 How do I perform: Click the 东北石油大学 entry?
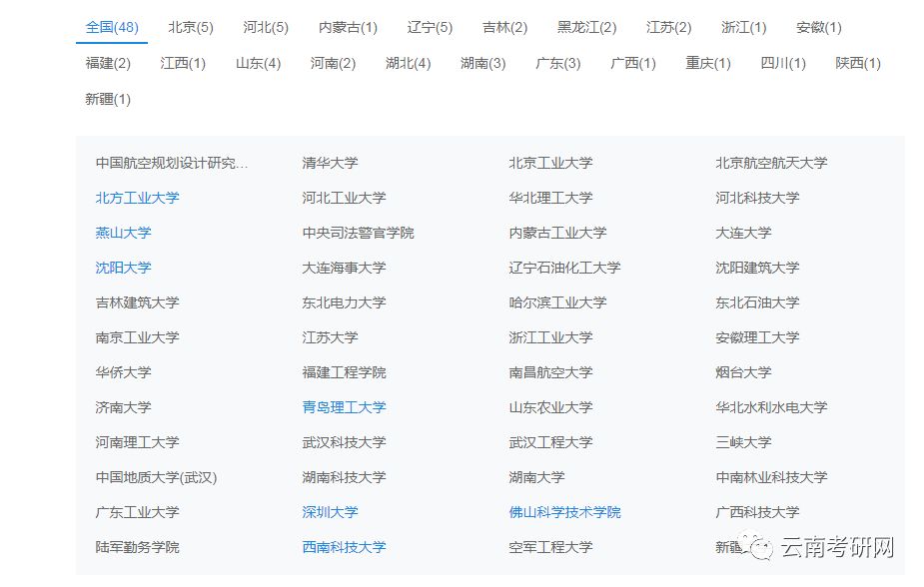757,302
